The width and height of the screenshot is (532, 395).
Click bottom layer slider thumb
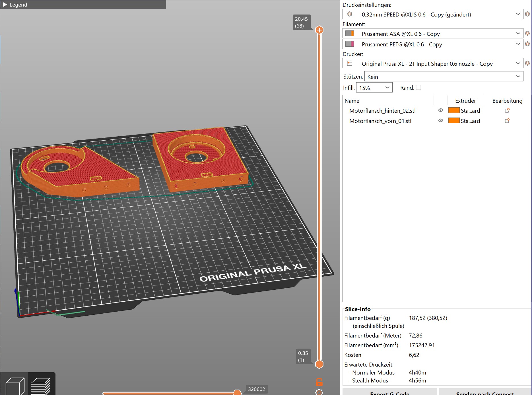point(319,364)
